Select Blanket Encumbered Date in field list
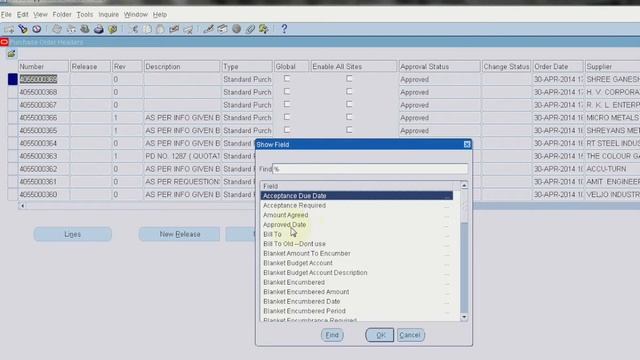This screenshot has width=640, height=360. pyautogui.click(x=302, y=301)
